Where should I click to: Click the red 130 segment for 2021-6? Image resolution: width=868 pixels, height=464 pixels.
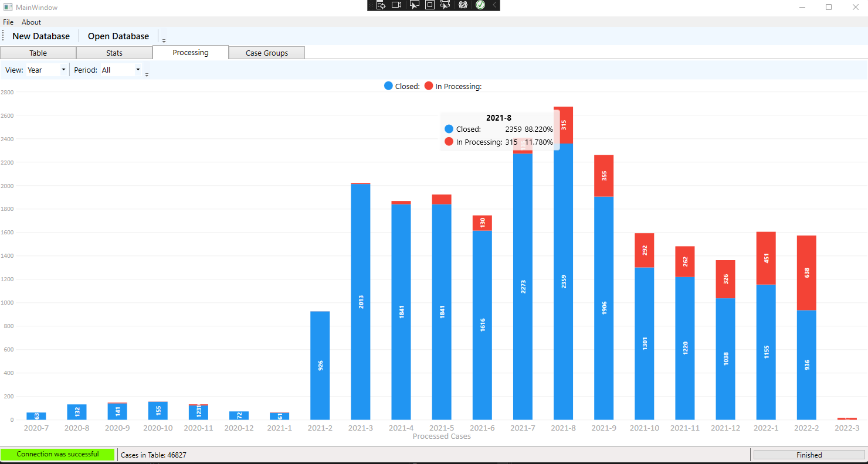(x=483, y=223)
